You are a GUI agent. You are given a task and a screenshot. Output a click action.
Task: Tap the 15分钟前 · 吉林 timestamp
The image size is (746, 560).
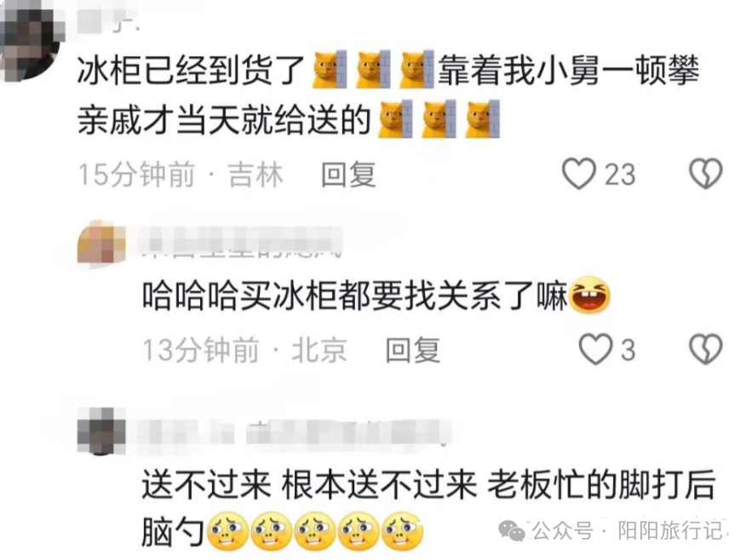coord(181,174)
